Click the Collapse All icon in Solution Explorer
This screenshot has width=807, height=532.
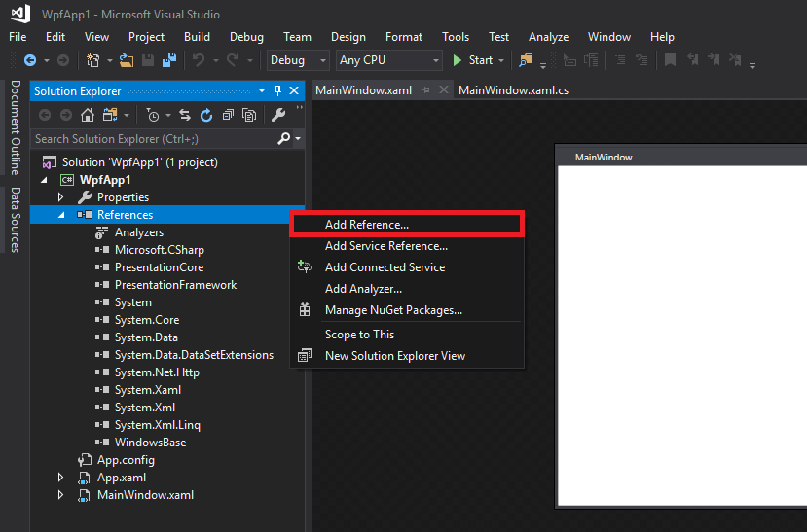click(x=228, y=115)
